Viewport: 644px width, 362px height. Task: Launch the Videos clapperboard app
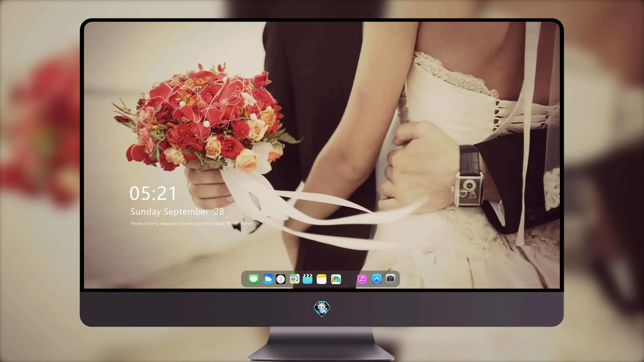(308, 279)
